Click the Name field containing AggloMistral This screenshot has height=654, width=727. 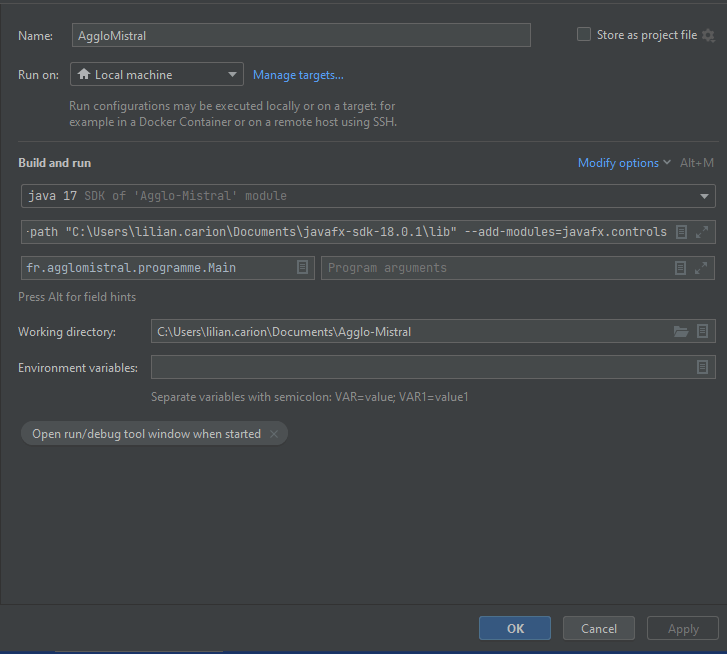(x=301, y=35)
